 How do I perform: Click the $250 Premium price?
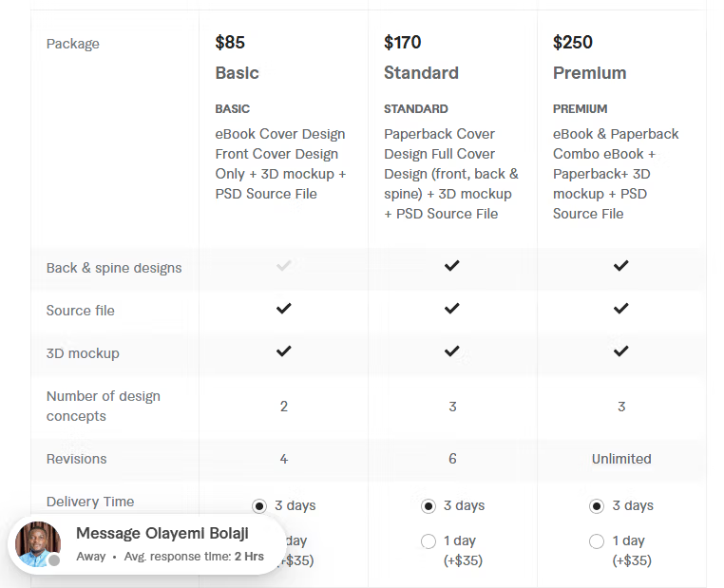[573, 43]
